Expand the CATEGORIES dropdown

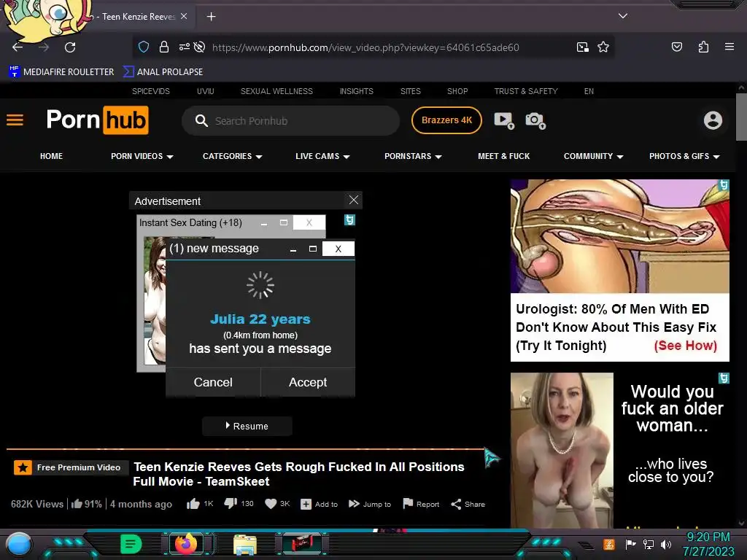pos(233,156)
